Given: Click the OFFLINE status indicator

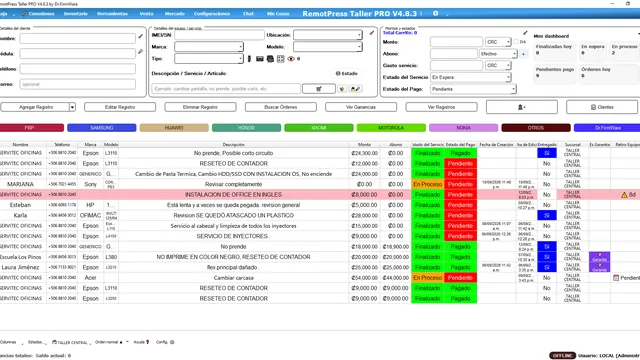Looking at the screenshot, I should [x=562, y=356].
